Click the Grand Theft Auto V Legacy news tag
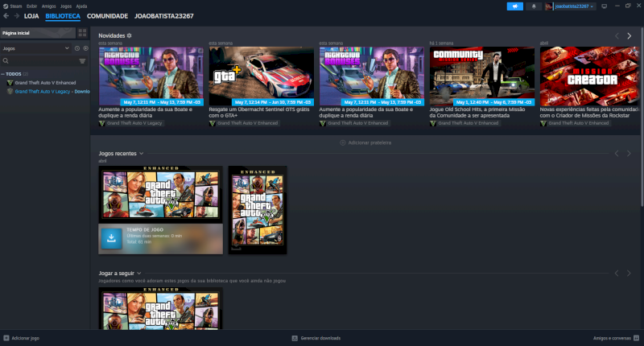The width and height of the screenshot is (644, 346). pyautogui.click(x=131, y=123)
